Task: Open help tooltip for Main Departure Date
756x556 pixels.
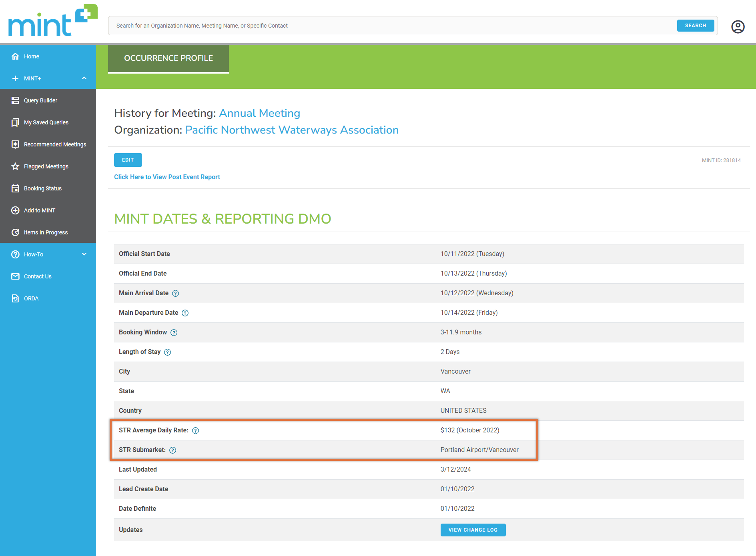Action: pyautogui.click(x=185, y=313)
